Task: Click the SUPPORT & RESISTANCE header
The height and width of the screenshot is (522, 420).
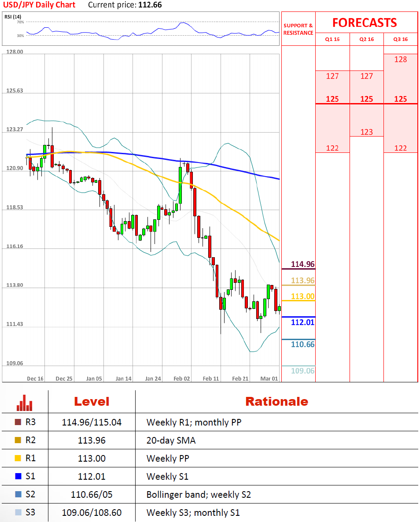Action: pos(298,30)
